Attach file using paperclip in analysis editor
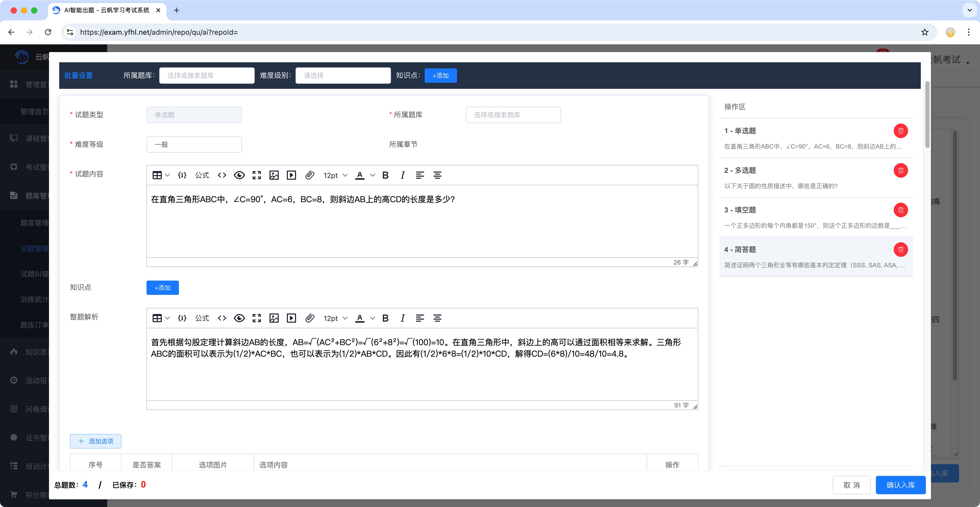Viewport: 980px width, 507px height. coord(310,318)
